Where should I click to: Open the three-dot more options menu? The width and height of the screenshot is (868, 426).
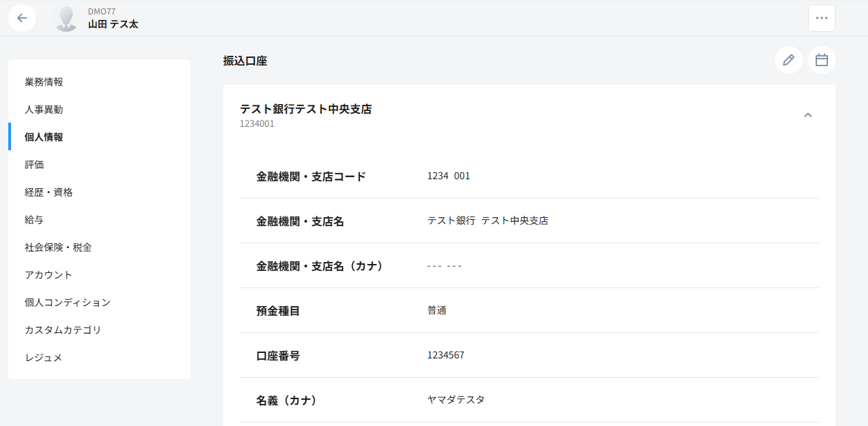tap(821, 18)
